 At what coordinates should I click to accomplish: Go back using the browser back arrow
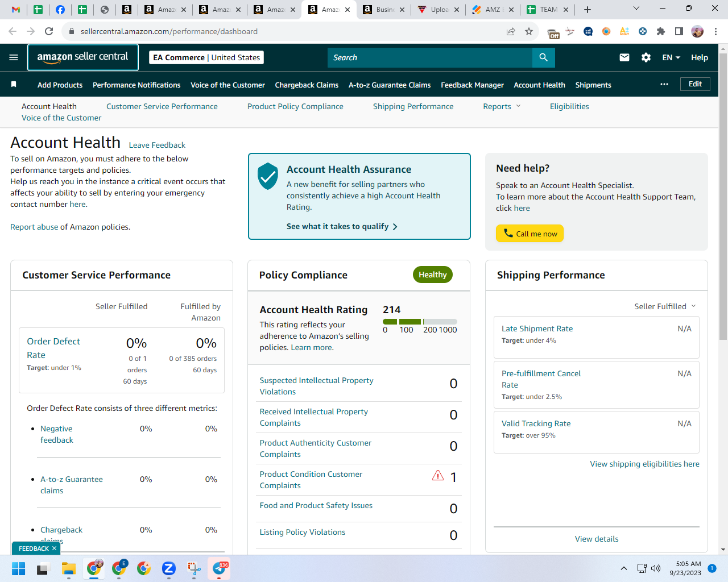pos(13,31)
